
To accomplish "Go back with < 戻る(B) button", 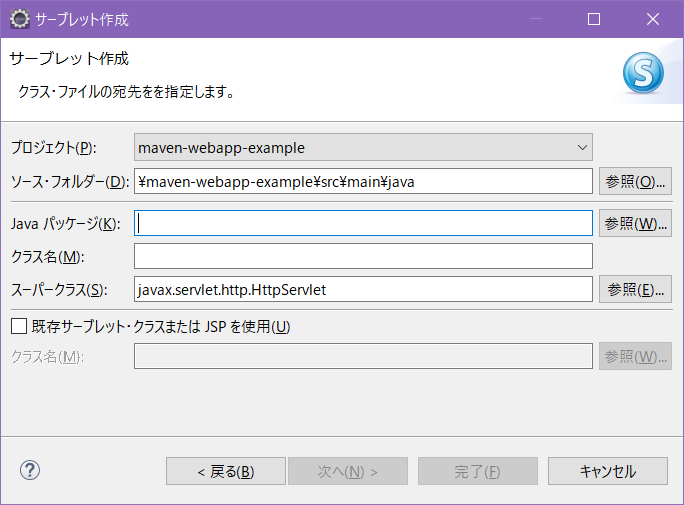I will click(226, 471).
